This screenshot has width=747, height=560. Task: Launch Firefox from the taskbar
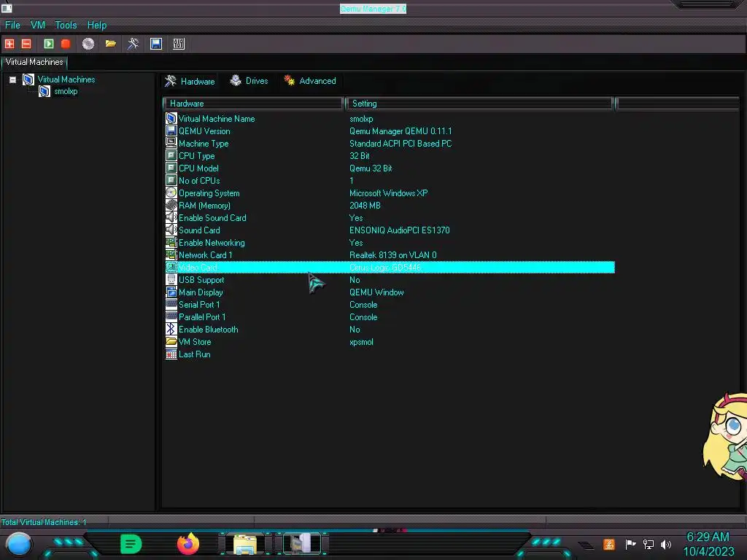(188, 544)
